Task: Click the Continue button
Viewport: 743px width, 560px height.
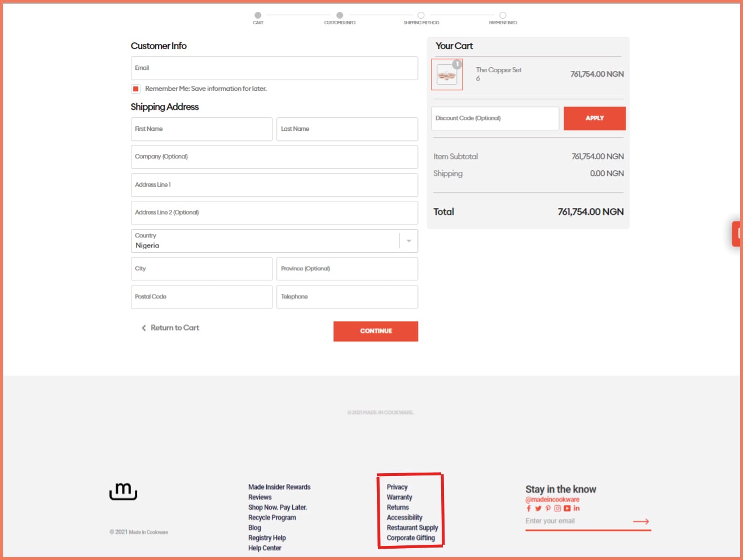Action: tap(376, 331)
